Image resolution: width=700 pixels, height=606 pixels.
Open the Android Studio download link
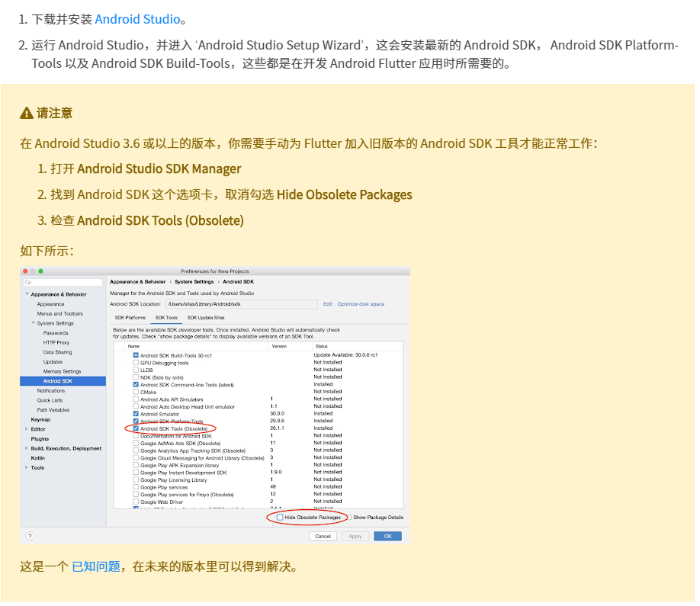(x=137, y=19)
